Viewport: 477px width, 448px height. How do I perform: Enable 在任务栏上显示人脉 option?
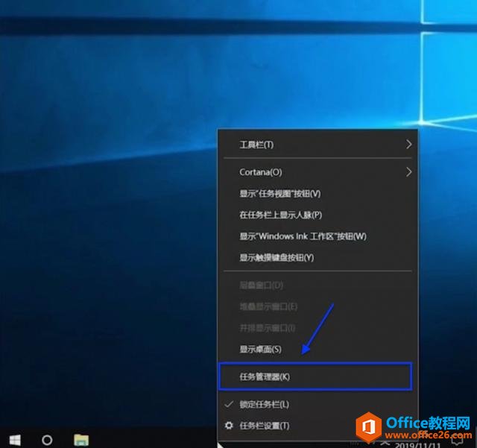[280, 215]
